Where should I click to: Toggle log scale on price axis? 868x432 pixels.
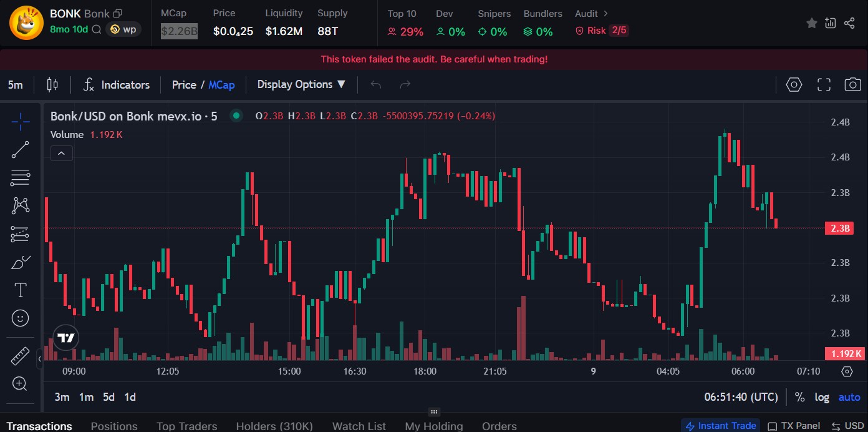tap(822, 397)
